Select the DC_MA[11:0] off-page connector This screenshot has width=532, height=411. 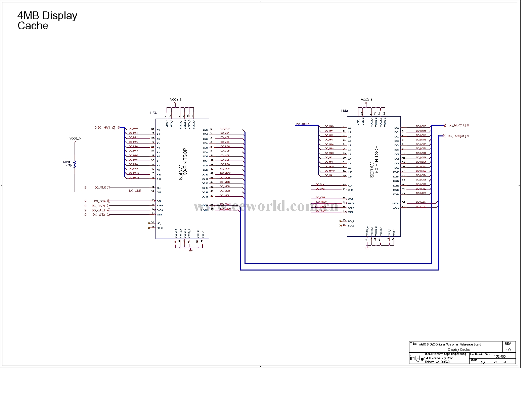(119, 128)
